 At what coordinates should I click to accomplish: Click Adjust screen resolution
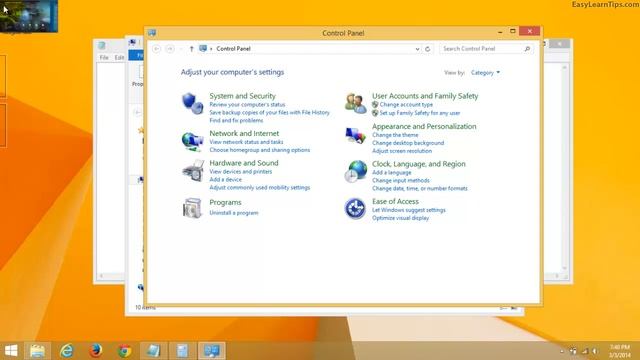(402, 151)
